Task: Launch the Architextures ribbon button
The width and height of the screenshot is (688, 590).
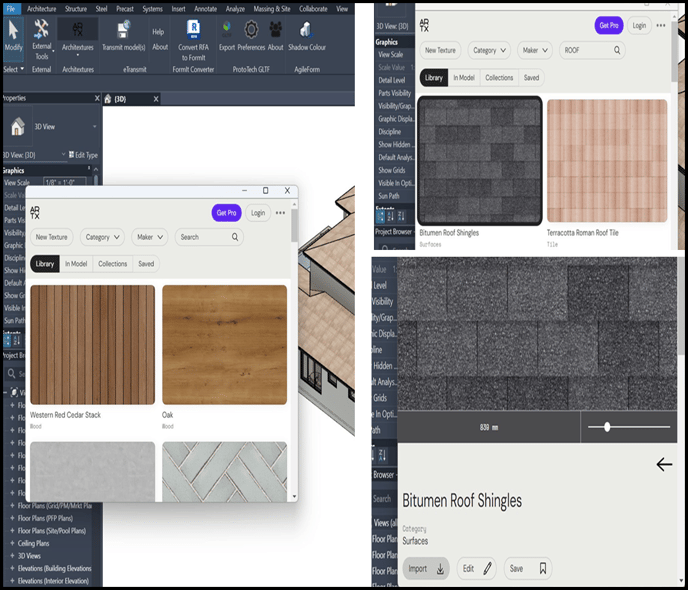Action: coord(78,38)
